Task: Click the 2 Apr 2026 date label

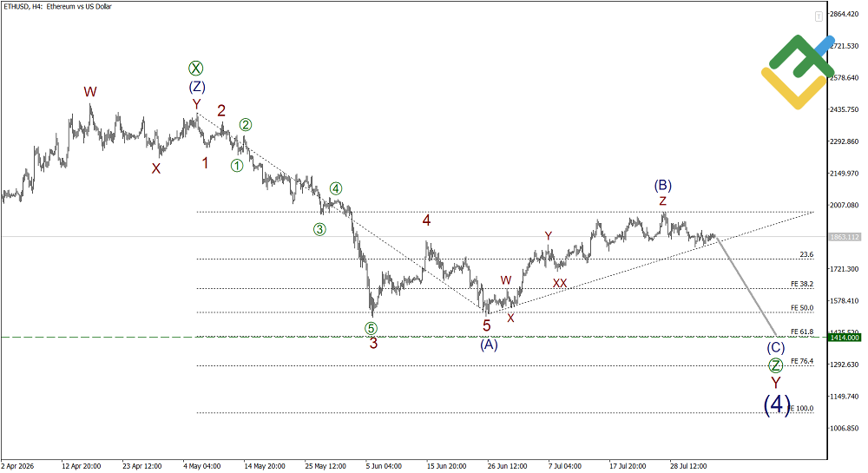Action: (x=17, y=466)
